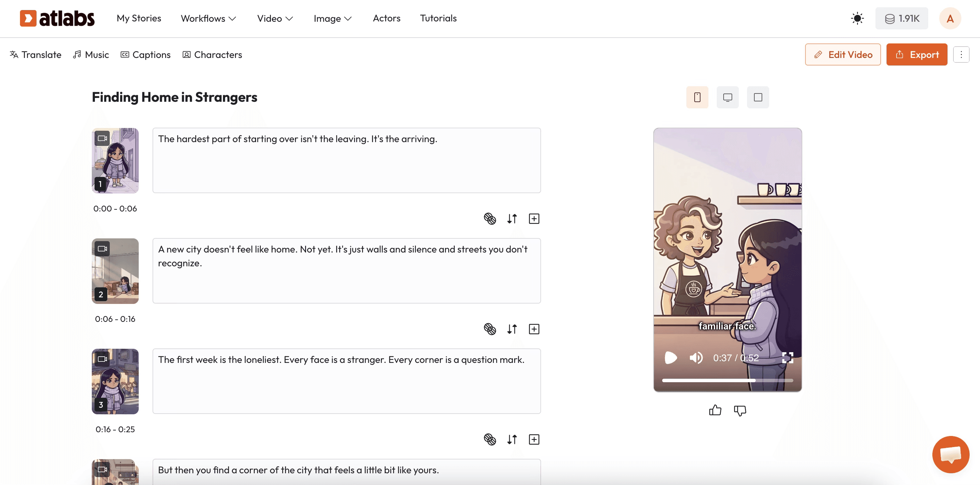Expand the Image dropdown menu
The height and width of the screenshot is (485, 980).
pos(332,18)
